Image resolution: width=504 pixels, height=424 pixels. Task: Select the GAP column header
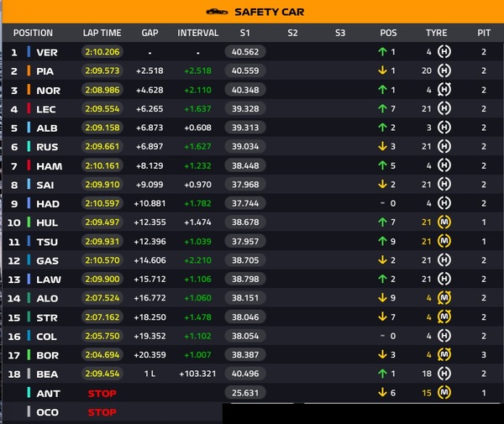tap(150, 33)
